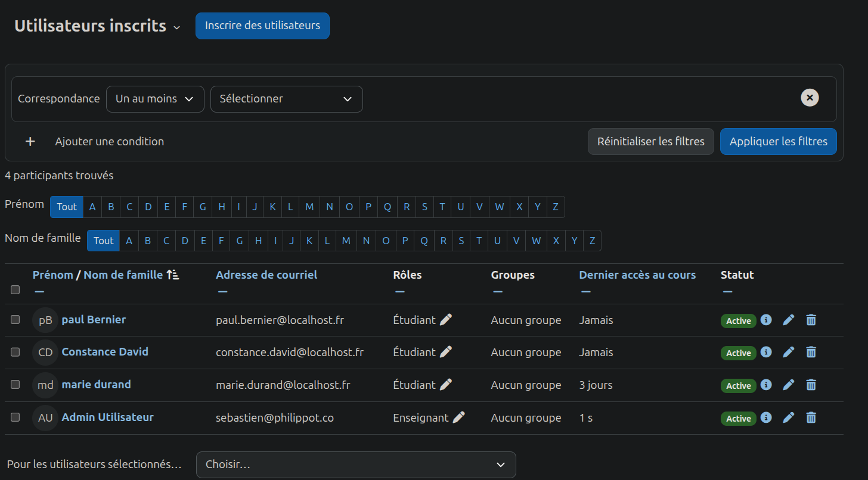Click plus icon to add condition
This screenshot has width=868, height=480.
[30, 142]
